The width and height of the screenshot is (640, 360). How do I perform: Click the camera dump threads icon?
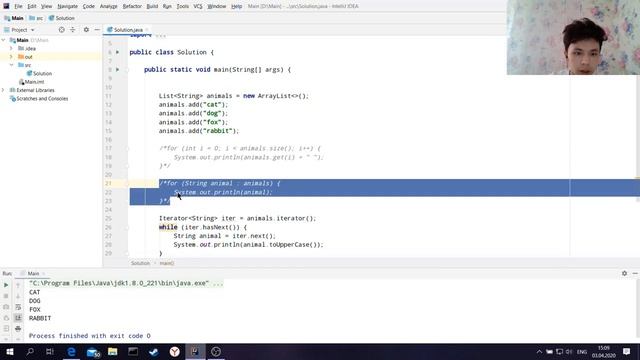coord(6,307)
